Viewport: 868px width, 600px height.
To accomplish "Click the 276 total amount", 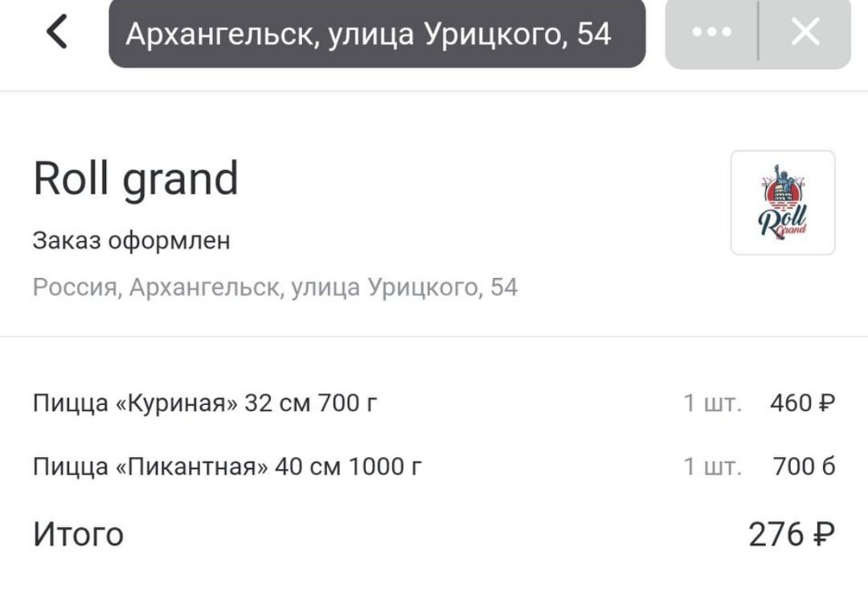I will [776, 534].
